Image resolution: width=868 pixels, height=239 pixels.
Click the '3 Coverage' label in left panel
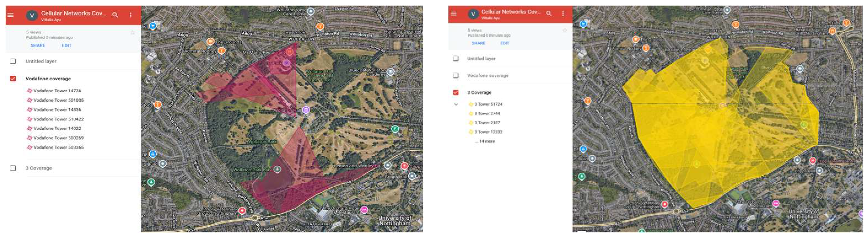[x=39, y=168]
